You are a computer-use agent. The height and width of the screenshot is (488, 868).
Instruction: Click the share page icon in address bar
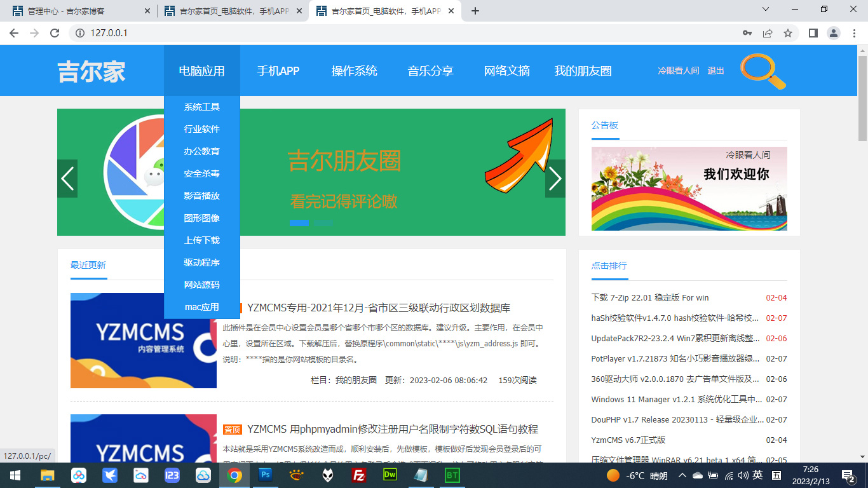click(768, 33)
